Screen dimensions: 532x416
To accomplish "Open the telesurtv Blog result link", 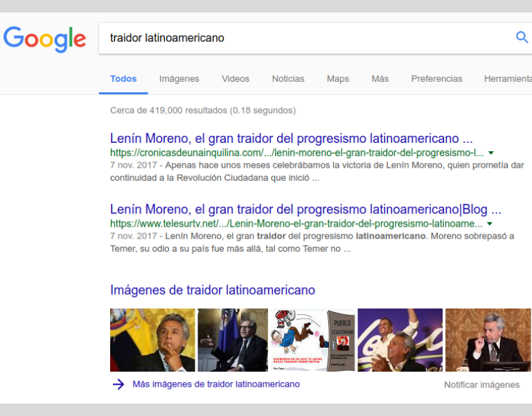I will point(305,209).
